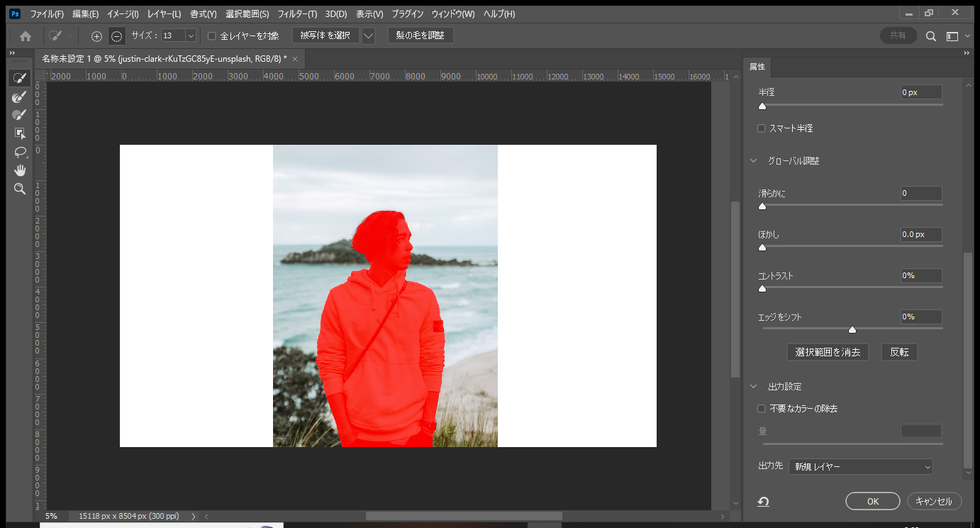Click the 髪の毛を調整 button
The height and width of the screenshot is (528, 980).
[x=420, y=35]
